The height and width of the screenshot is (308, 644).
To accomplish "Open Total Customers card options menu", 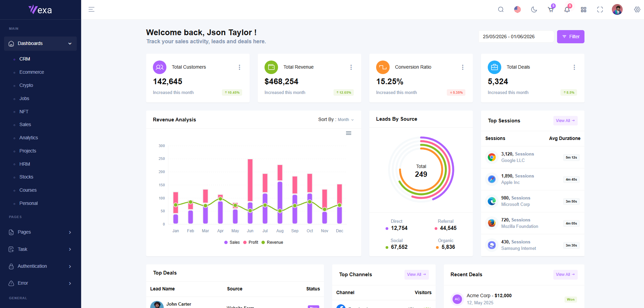I will (x=239, y=67).
